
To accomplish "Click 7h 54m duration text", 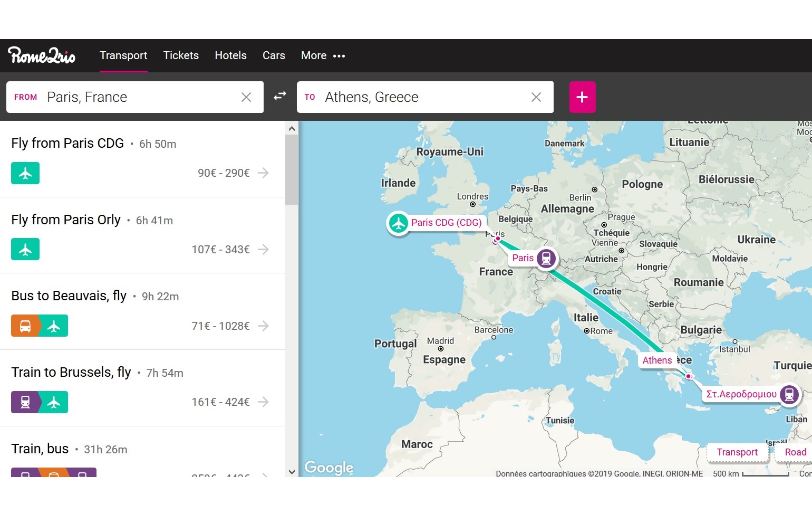I will (x=165, y=373).
